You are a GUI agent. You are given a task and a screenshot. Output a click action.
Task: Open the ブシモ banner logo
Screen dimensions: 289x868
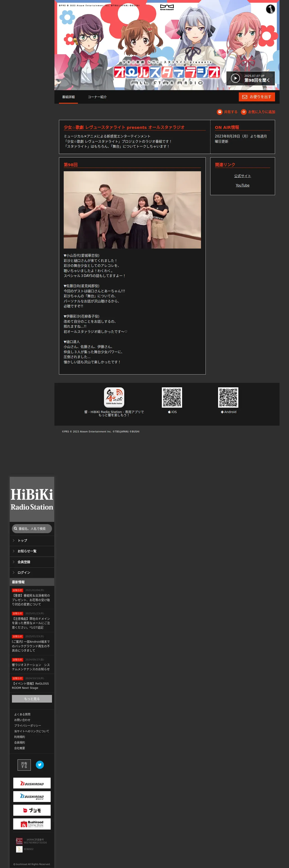32,810
